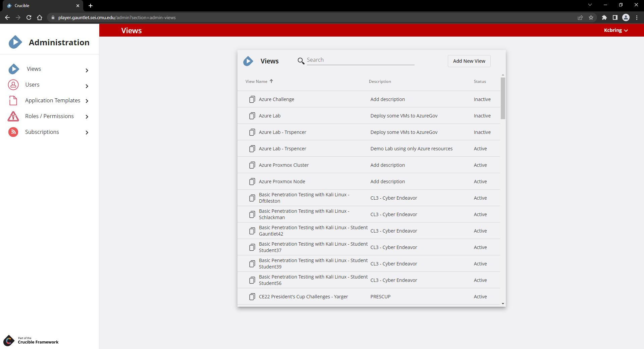
Task: Click the copy icon beside CE22 President's Cup Challenges
Action: click(252, 297)
